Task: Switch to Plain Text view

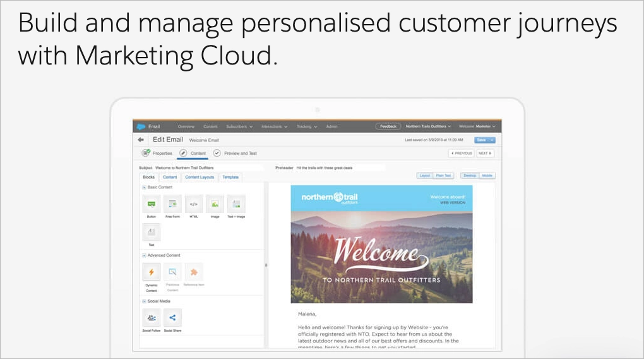Action: (x=444, y=176)
